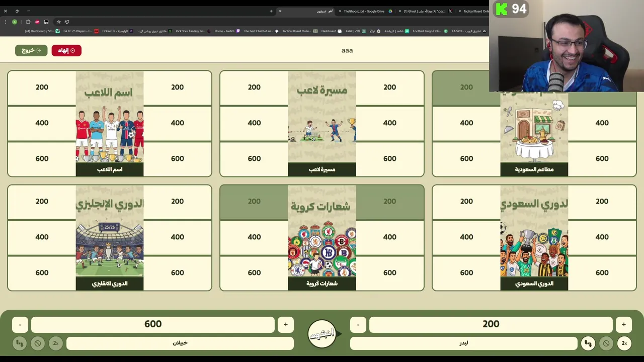This screenshot has height=362, width=644.
Task: Pick the right 600 question in شعارات كروية
Action: pyautogui.click(x=389, y=273)
